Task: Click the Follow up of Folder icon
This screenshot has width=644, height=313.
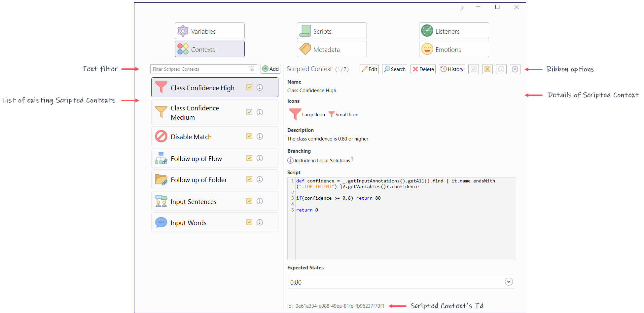Action: click(x=161, y=180)
